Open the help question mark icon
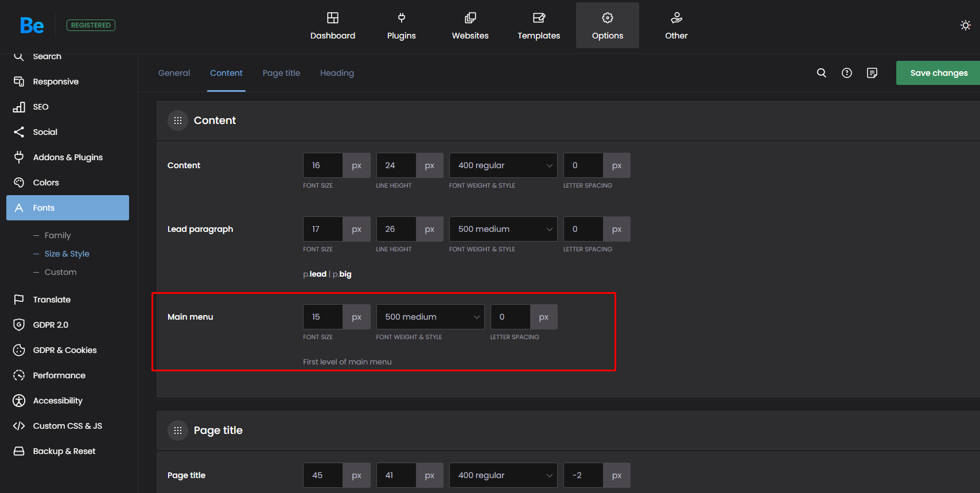The width and height of the screenshot is (980, 493). (846, 73)
